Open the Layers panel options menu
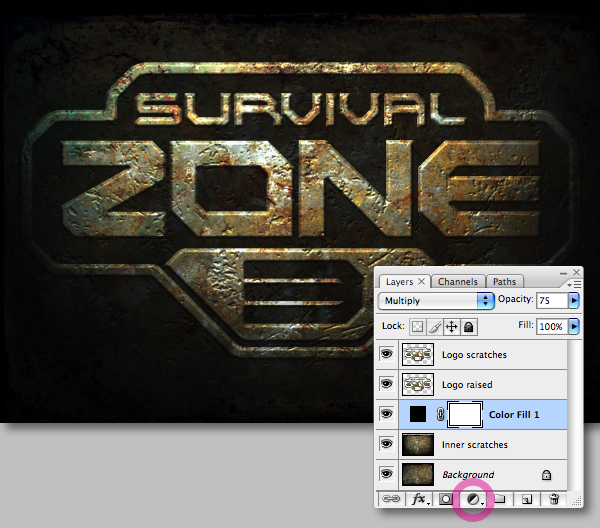The image size is (600, 528). [575, 285]
